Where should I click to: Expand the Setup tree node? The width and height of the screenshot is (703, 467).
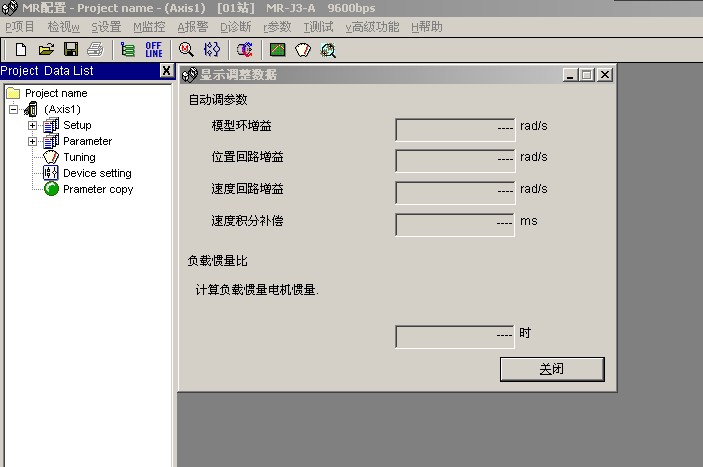(32, 125)
